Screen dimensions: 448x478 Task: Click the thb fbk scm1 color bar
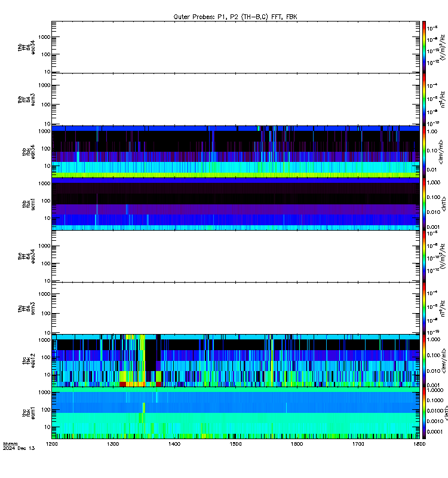[x=424, y=204]
